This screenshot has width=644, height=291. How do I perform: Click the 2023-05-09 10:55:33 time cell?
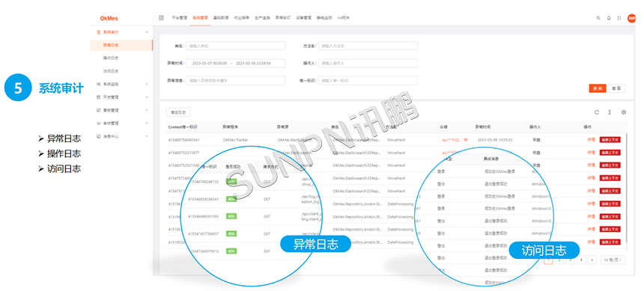pyautogui.click(x=495, y=140)
